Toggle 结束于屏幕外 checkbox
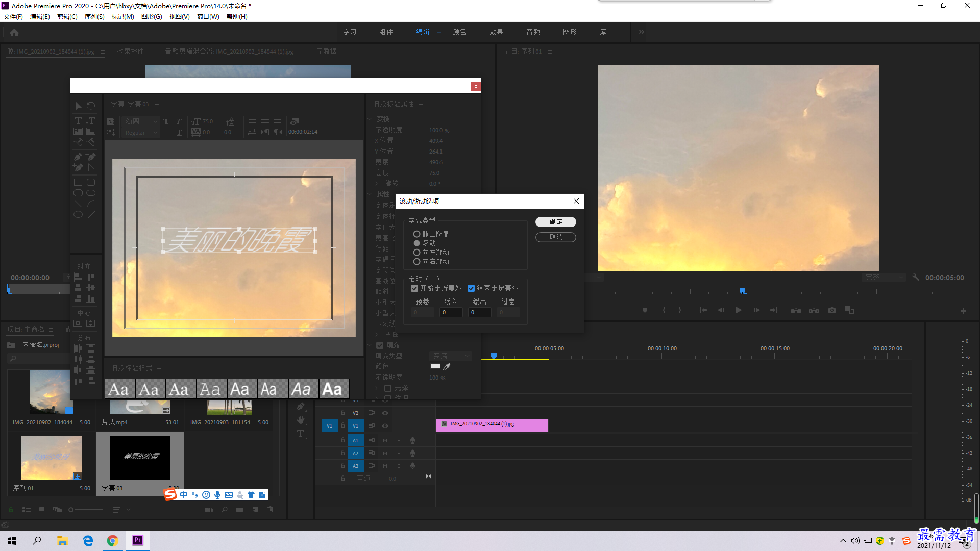 (471, 288)
